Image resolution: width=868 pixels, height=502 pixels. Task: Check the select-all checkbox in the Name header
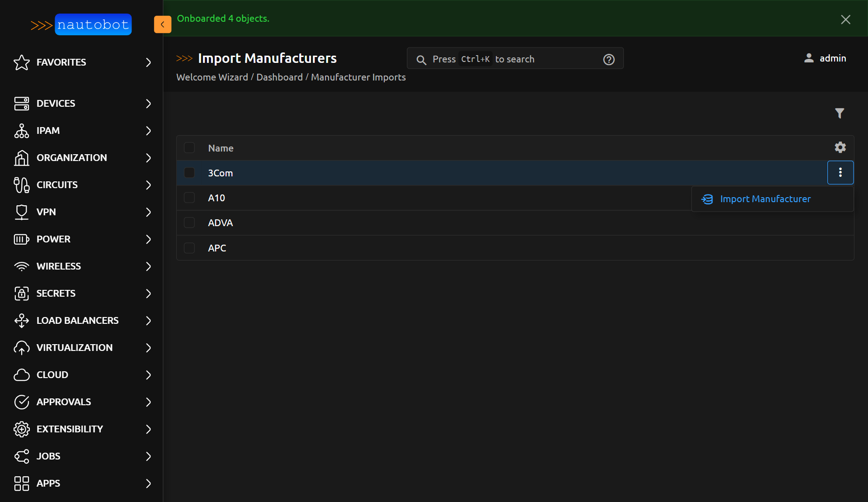coord(189,147)
